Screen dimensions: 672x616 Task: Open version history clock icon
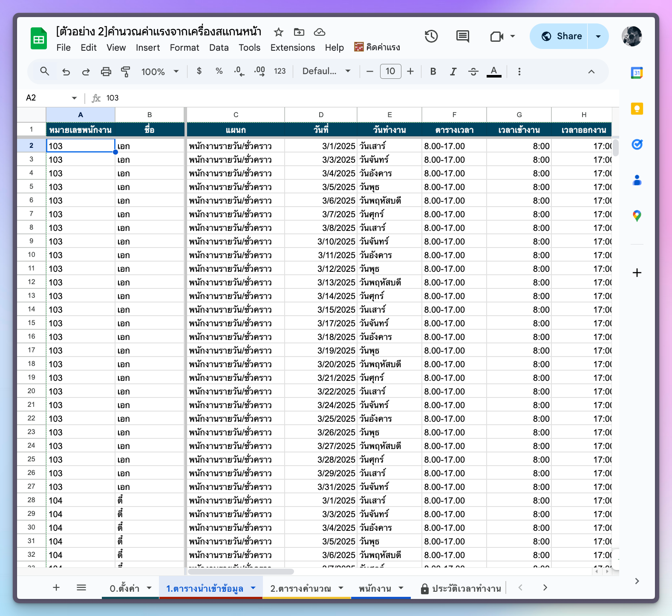431,37
